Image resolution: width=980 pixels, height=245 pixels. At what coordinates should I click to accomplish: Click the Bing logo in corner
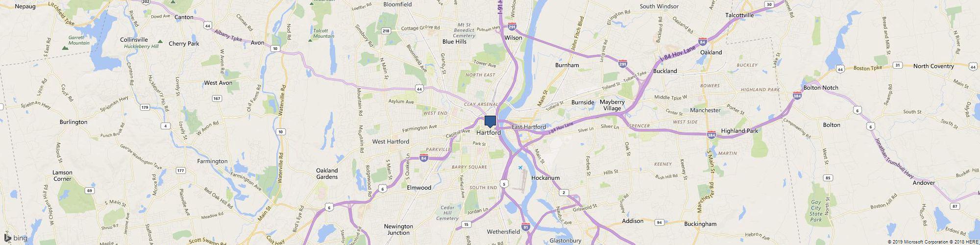(17, 239)
